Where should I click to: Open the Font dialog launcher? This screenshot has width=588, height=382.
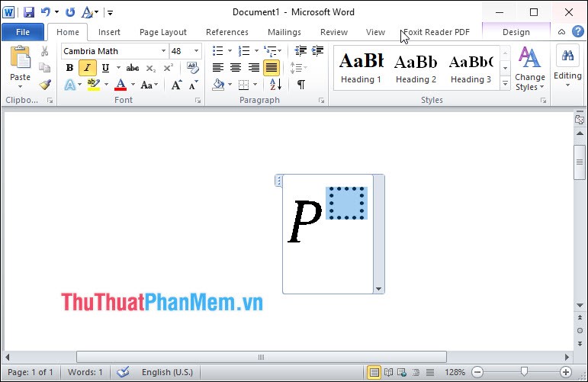tap(198, 101)
